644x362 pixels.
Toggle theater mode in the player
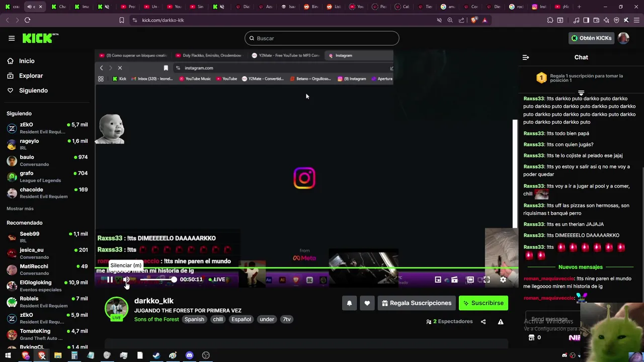click(x=470, y=280)
